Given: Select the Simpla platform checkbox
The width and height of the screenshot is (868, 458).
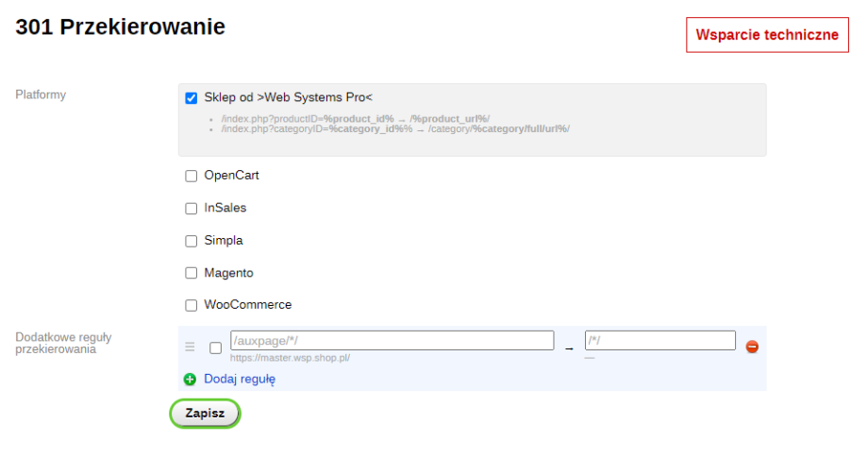Looking at the screenshot, I should point(192,241).
